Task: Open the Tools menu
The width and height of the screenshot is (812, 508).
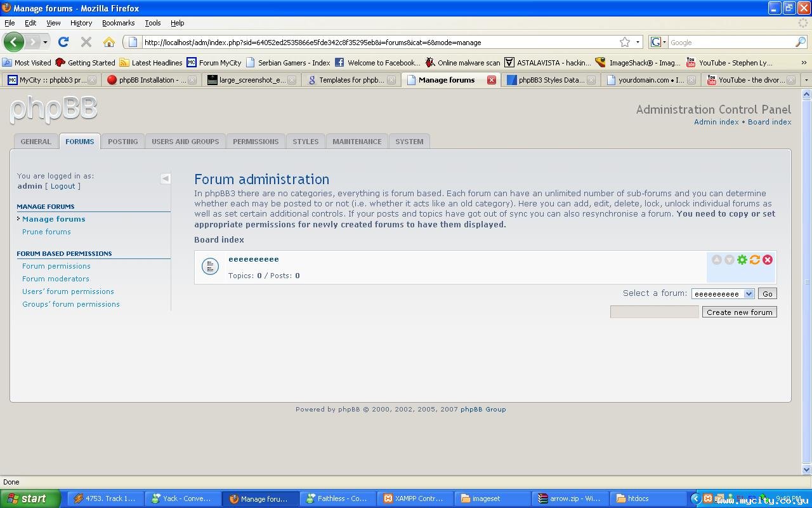Action: (x=153, y=23)
